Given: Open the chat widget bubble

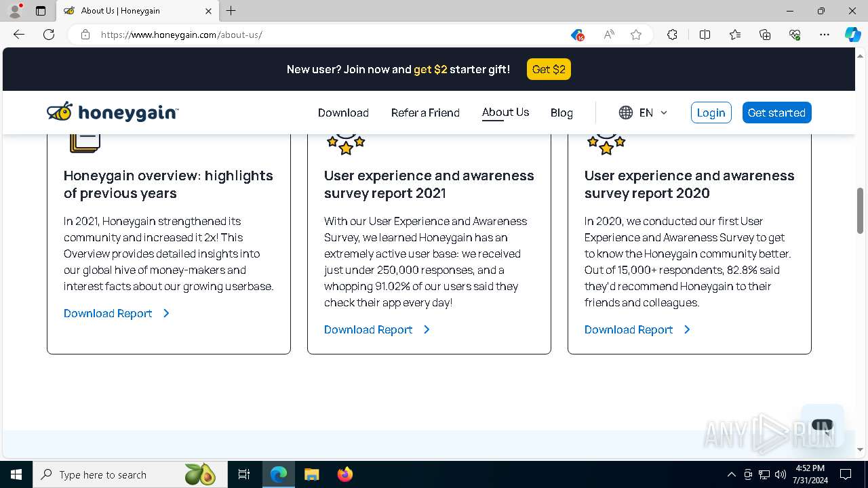Looking at the screenshot, I should coord(822,426).
